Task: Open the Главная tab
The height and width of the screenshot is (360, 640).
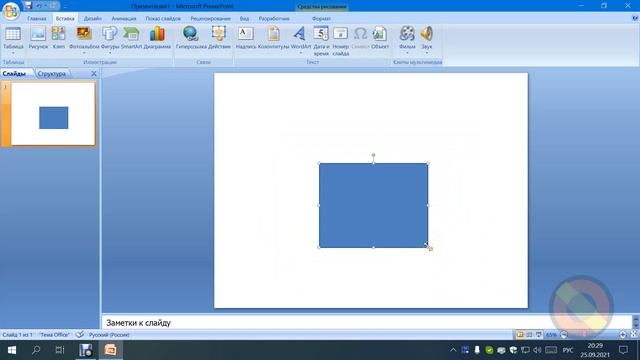Action: pyautogui.click(x=37, y=18)
